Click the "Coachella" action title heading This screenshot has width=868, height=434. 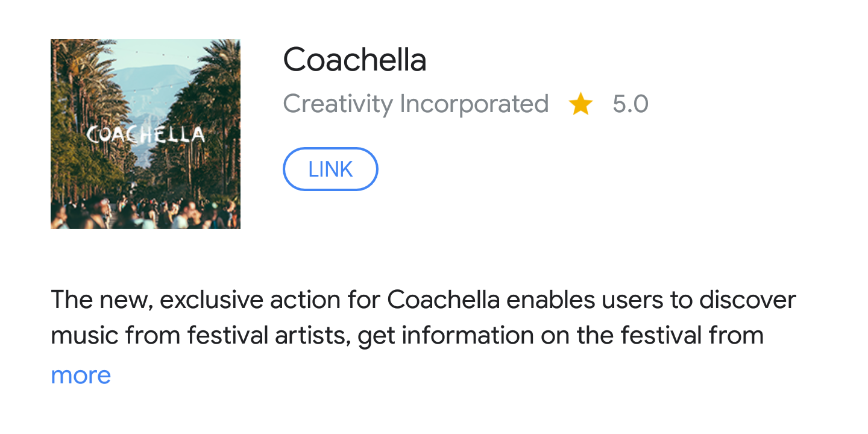coord(354,60)
